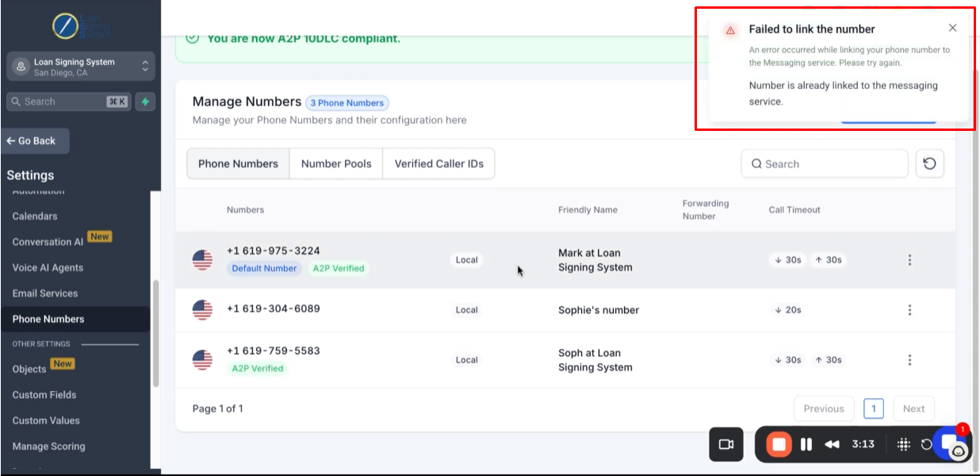The image size is (980, 476).
Task: Open the blue chat widget bubble
Action: coord(950,443)
